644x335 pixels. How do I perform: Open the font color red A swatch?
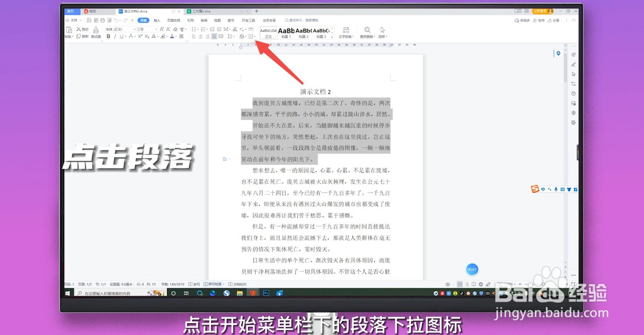[x=172, y=36]
